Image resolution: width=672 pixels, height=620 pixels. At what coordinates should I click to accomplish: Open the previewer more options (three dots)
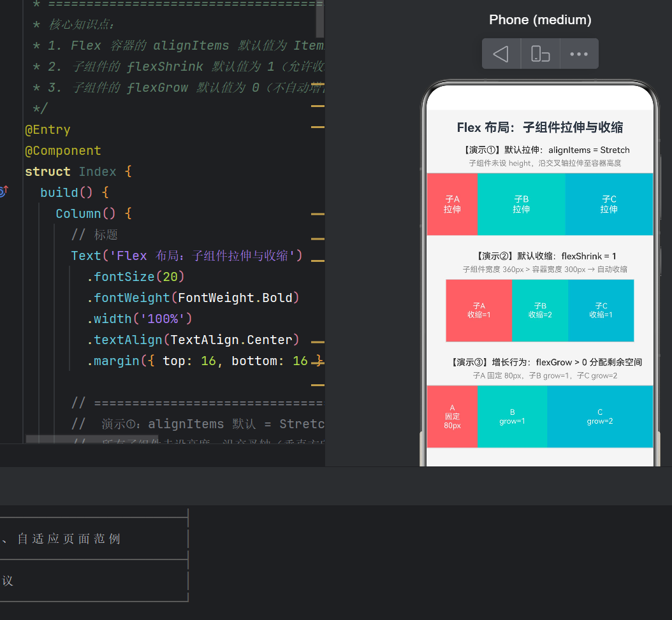tap(579, 54)
